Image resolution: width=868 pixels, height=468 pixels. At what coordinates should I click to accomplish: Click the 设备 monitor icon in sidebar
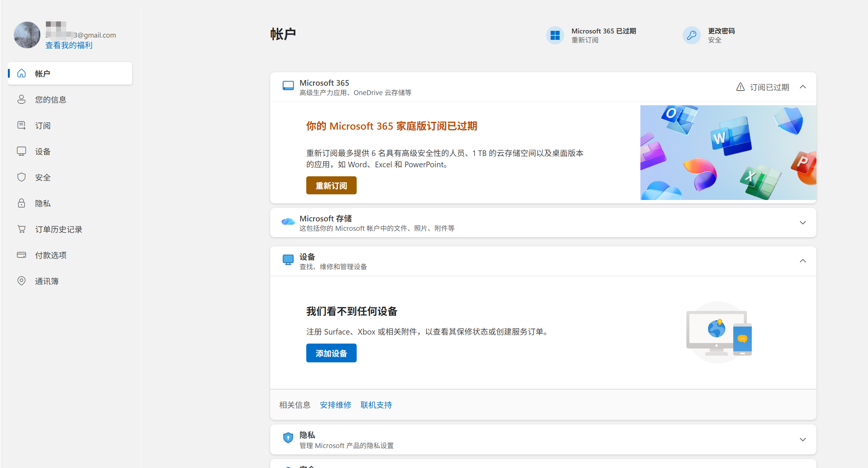(21, 151)
